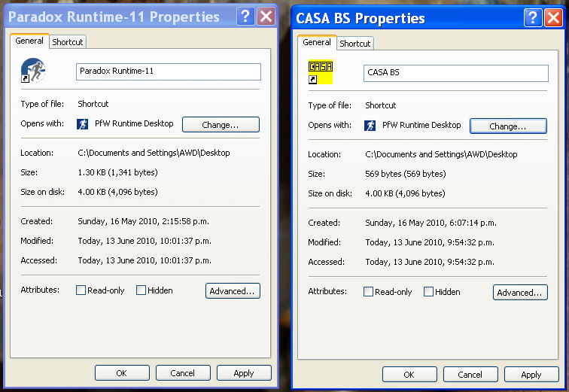Click Modified date in Paradox Runtime-11 window

145,241
